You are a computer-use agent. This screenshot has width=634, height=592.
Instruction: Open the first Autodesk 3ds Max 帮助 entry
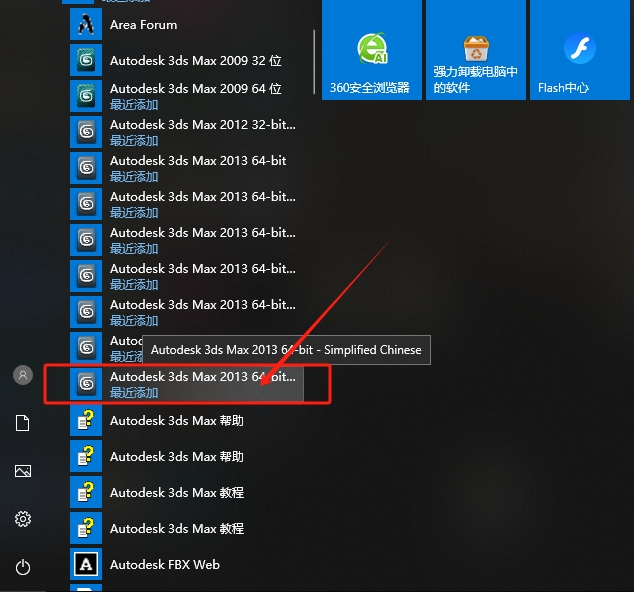coord(176,420)
